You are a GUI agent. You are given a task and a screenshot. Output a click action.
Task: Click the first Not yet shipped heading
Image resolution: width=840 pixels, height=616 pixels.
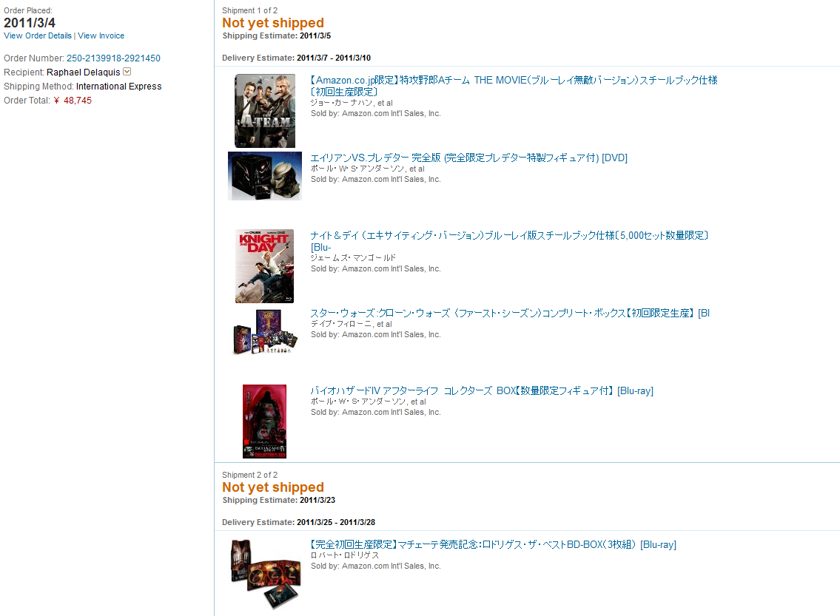(273, 23)
